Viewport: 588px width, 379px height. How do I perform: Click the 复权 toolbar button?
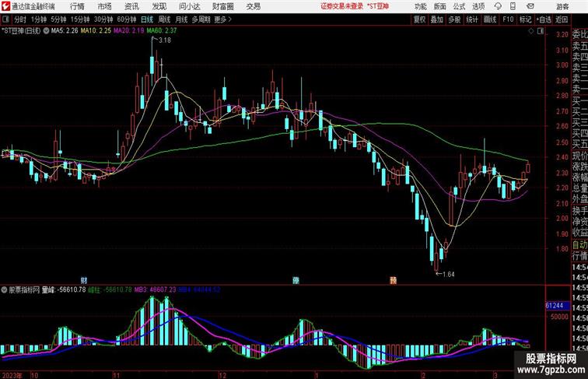(x=420, y=19)
